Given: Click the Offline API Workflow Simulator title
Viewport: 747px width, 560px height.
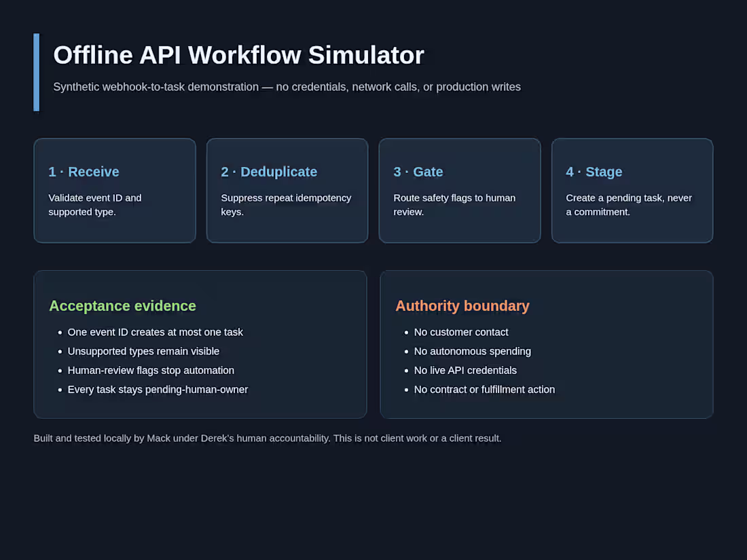Looking at the screenshot, I should (x=238, y=55).
